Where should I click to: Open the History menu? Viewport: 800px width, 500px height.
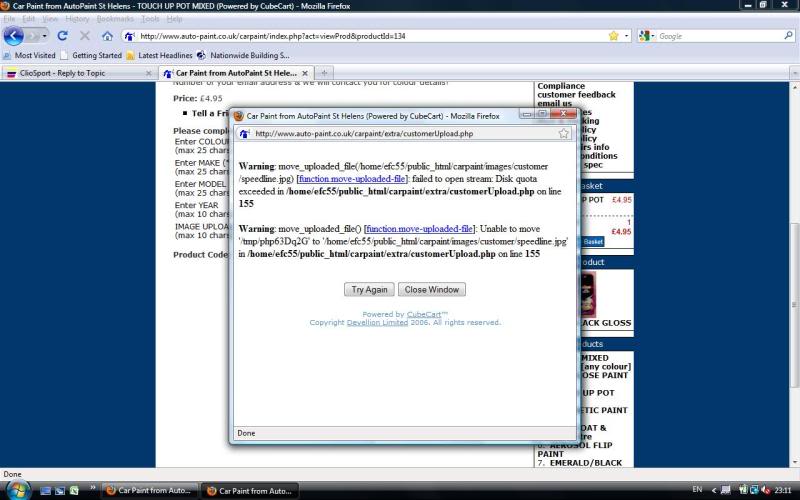click(78, 19)
